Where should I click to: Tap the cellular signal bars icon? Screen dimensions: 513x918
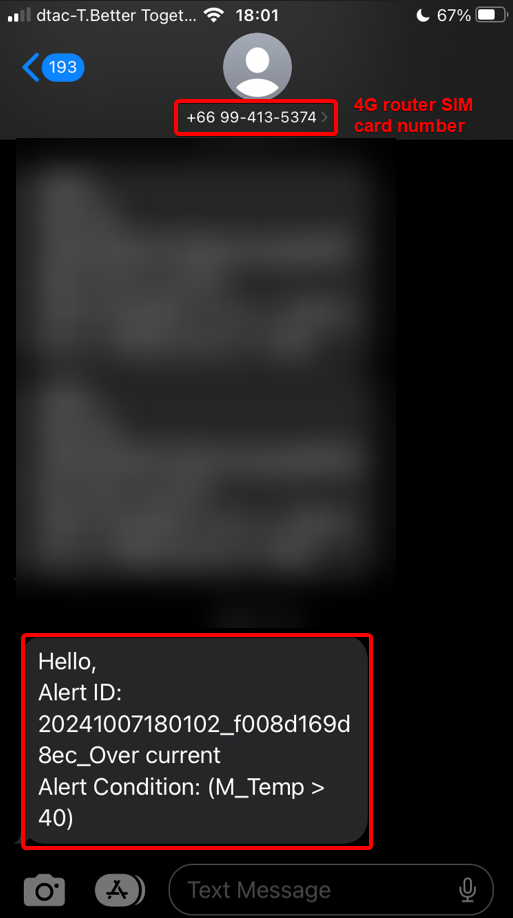coord(19,16)
